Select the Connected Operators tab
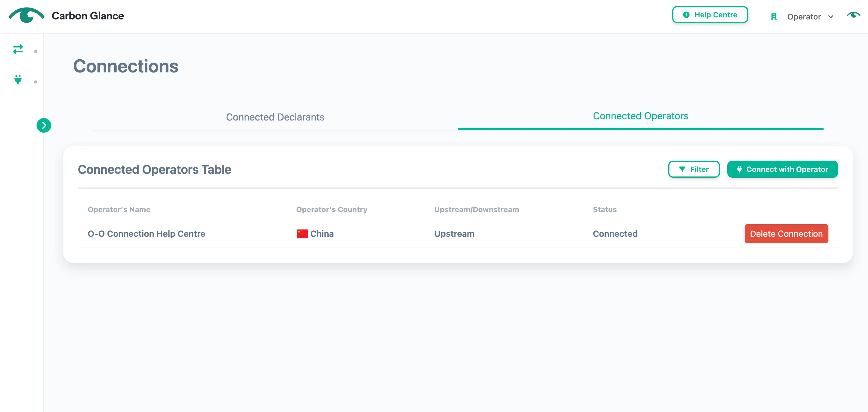The height and width of the screenshot is (412, 868). click(640, 116)
